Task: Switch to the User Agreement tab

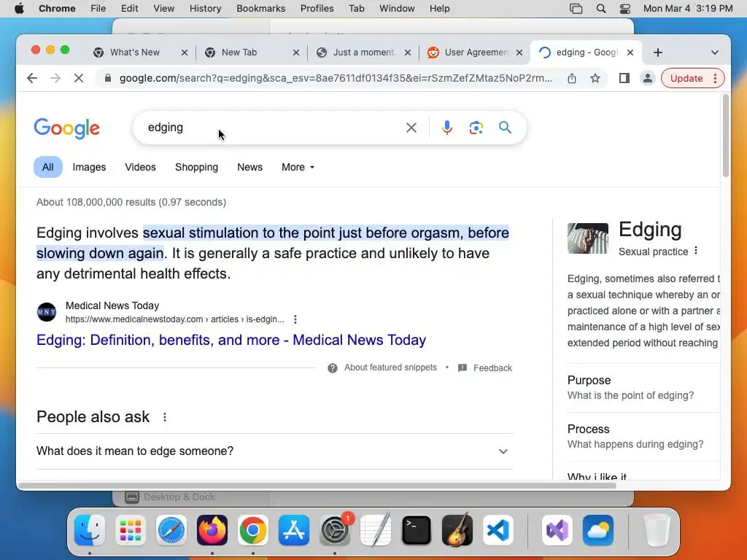Action: pos(476,52)
